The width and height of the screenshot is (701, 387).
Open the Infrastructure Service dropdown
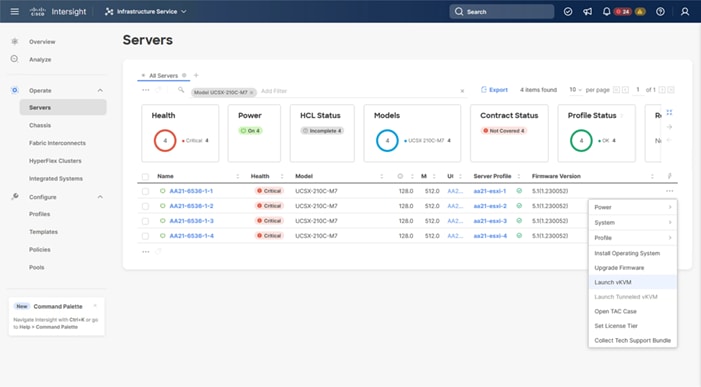pyautogui.click(x=146, y=12)
